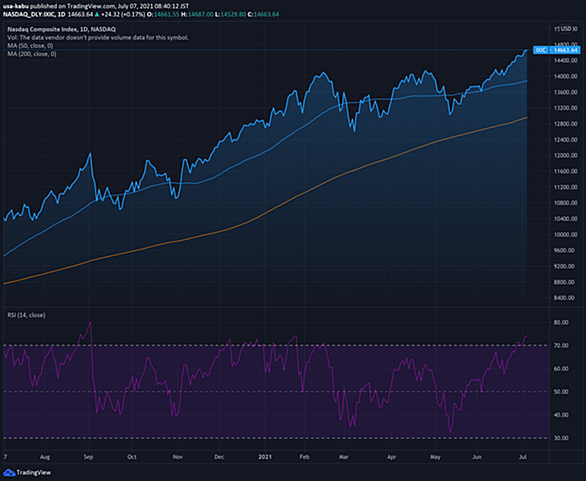Open the TradingView text link at bottom
586x481 pixels.
[x=34, y=473]
